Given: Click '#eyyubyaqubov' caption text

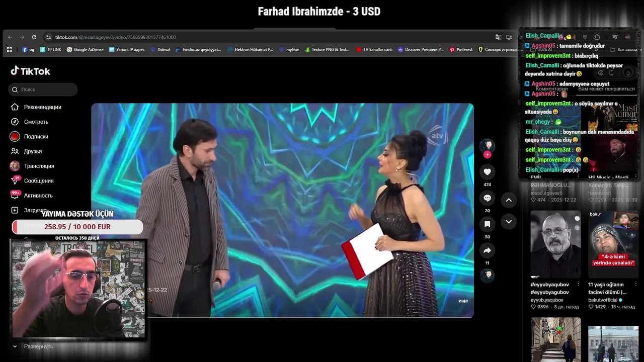Looking at the screenshot, I should pyautogui.click(x=549, y=285).
